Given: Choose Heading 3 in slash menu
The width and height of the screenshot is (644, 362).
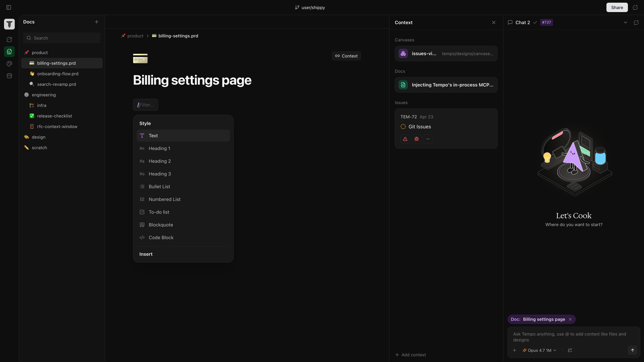Looking at the screenshot, I should 183,174.
